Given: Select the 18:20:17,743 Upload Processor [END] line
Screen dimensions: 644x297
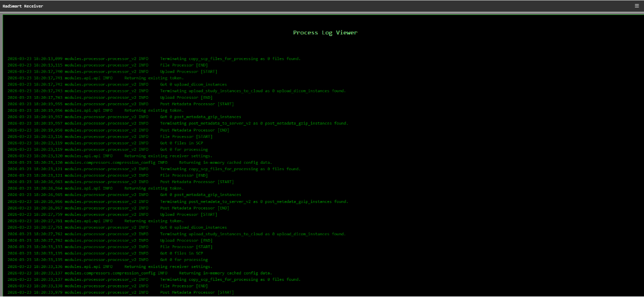Looking at the screenshot, I should [110, 98].
